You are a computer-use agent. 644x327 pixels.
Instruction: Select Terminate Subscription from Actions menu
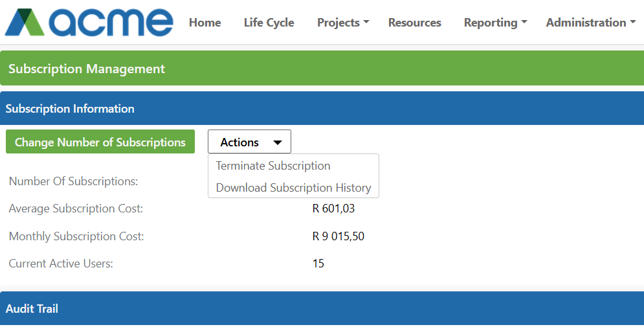(273, 166)
